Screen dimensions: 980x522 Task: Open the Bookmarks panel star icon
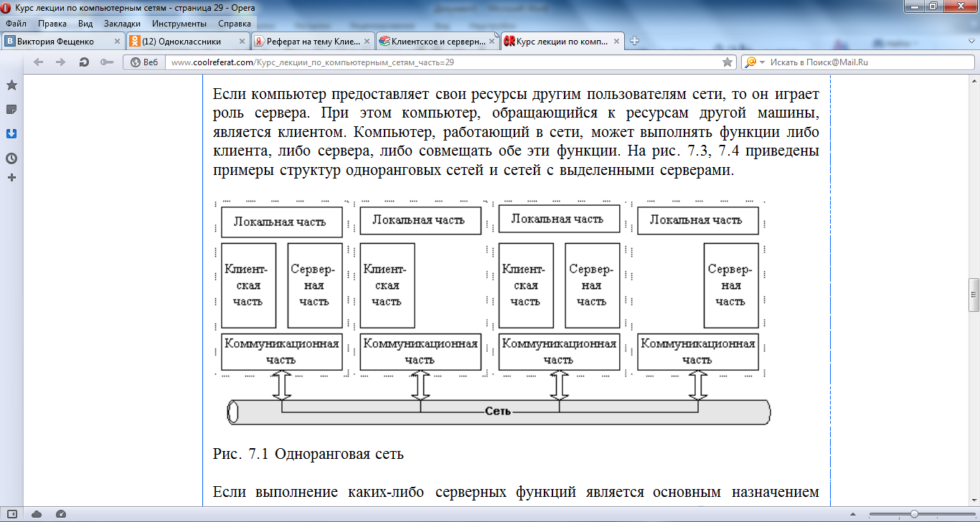(11, 85)
